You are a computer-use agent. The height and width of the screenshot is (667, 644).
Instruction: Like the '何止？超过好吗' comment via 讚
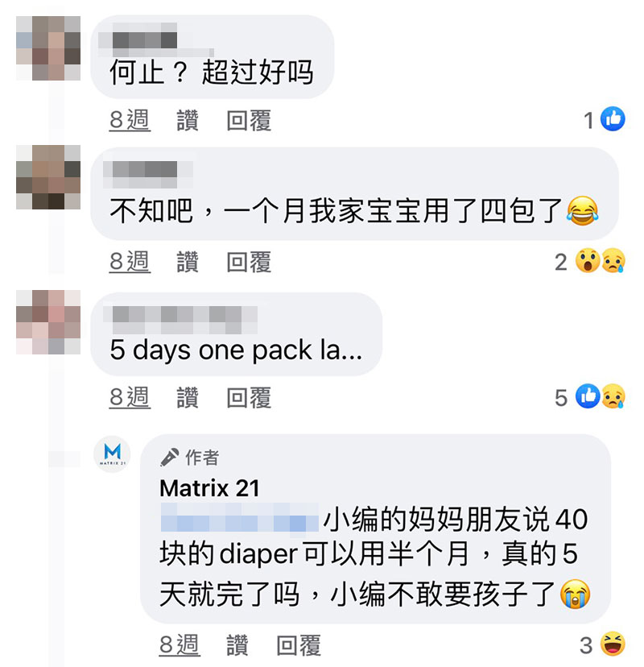coord(188,120)
